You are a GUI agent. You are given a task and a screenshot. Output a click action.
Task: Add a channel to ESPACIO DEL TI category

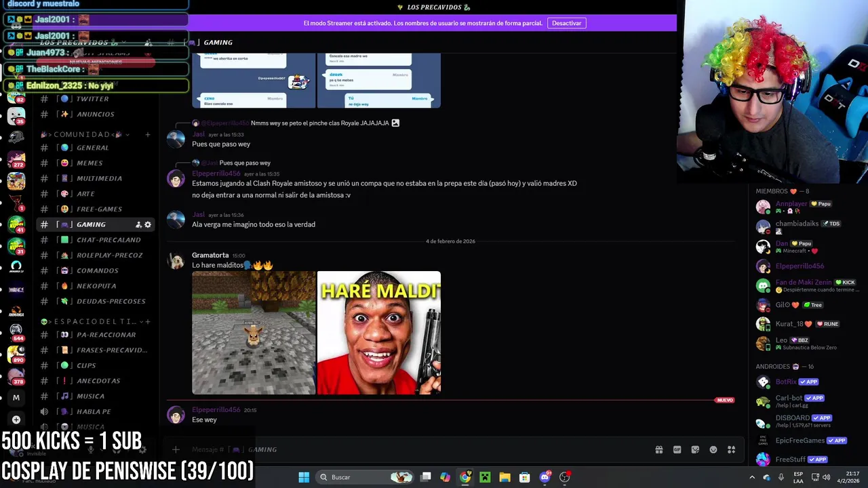[148, 321]
